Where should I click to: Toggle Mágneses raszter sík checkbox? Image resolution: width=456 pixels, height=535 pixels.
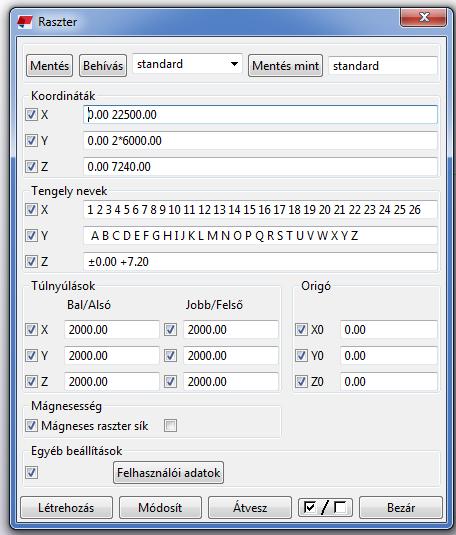tap(31, 426)
